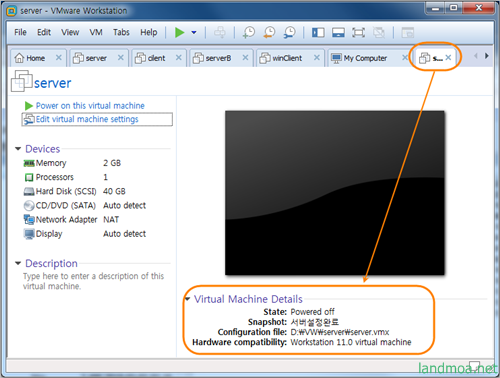500x378 pixels.
Task: Collapse the Virtual Machine Details section
Action: click(188, 299)
